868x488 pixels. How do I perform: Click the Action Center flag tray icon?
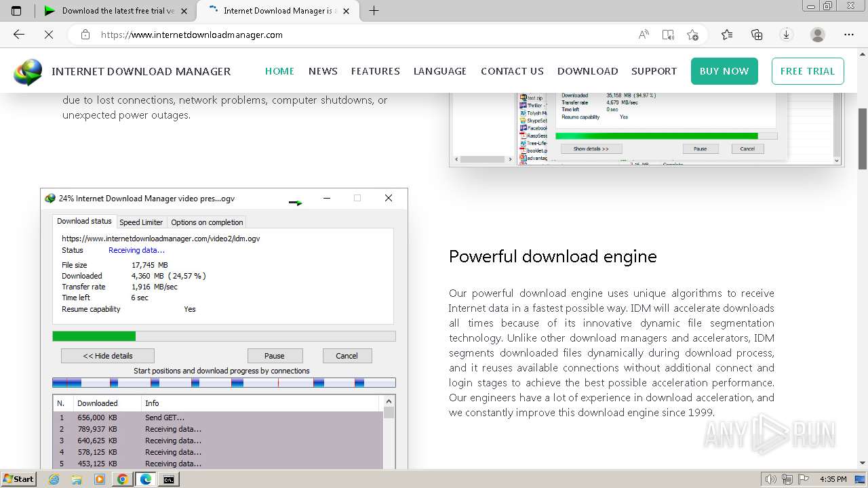point(804,479)
